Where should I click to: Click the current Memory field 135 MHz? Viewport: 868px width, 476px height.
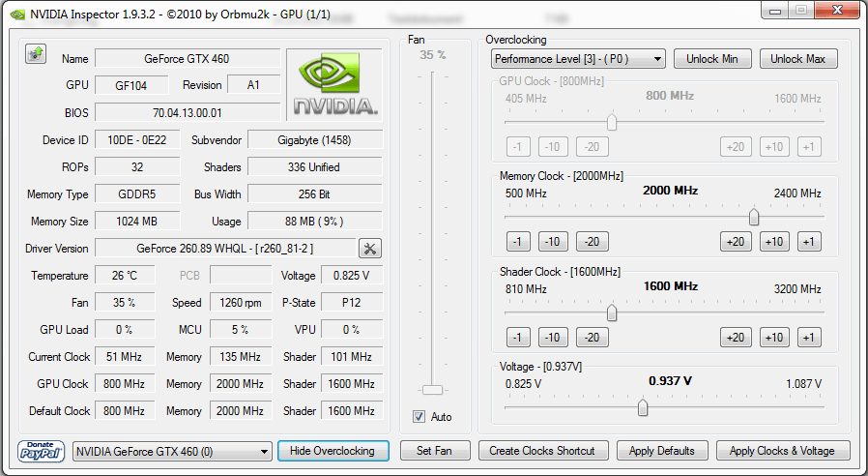coord(241,357)
